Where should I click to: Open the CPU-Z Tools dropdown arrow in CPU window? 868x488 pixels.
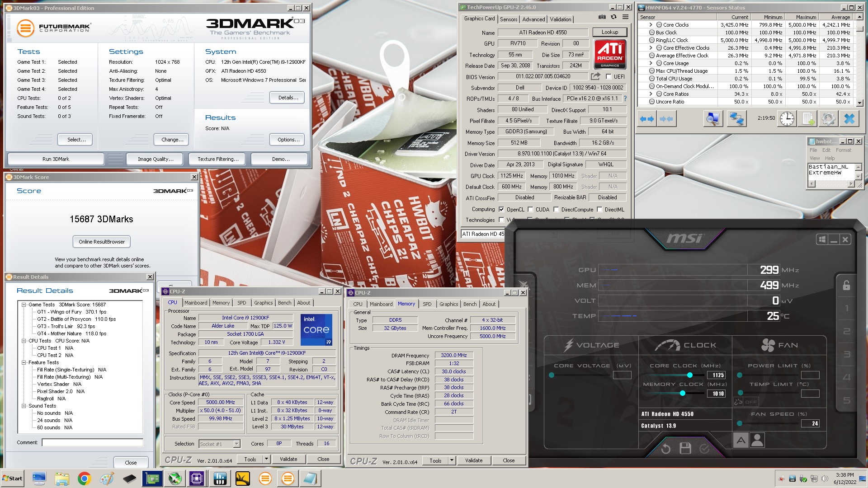pyautogui.click(x=266, y=459)
